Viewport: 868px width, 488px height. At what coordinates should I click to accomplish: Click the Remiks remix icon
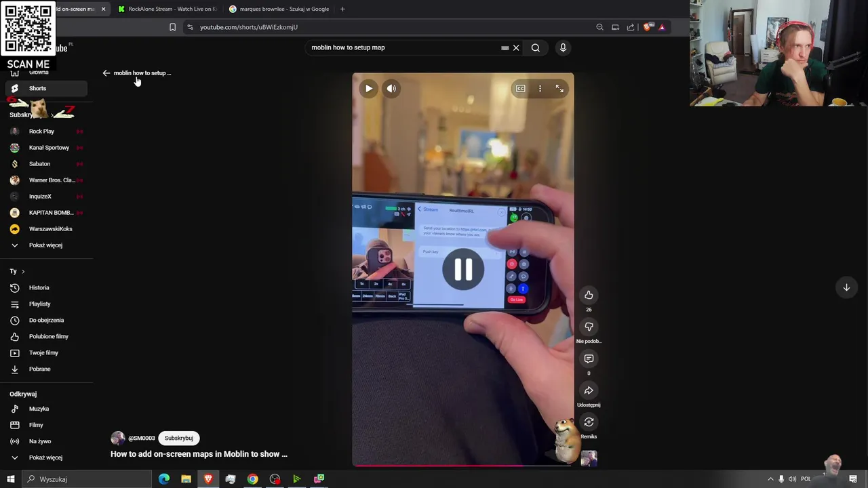click(589, 422)
